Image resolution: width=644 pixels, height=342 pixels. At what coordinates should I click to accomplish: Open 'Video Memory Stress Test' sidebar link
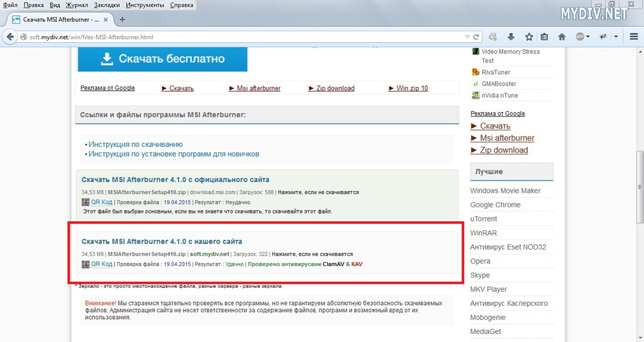click(x=511, y=56)
